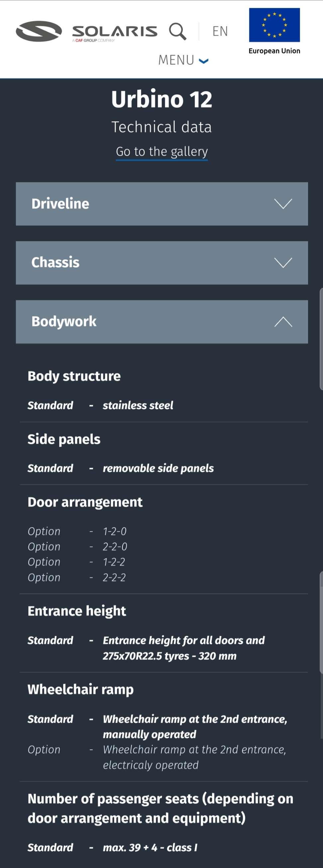Image resolution: width=323 pixels, height=868 pixels.
Task: Click the up chevron on Bodywork
Action: (x=283, y=322)
